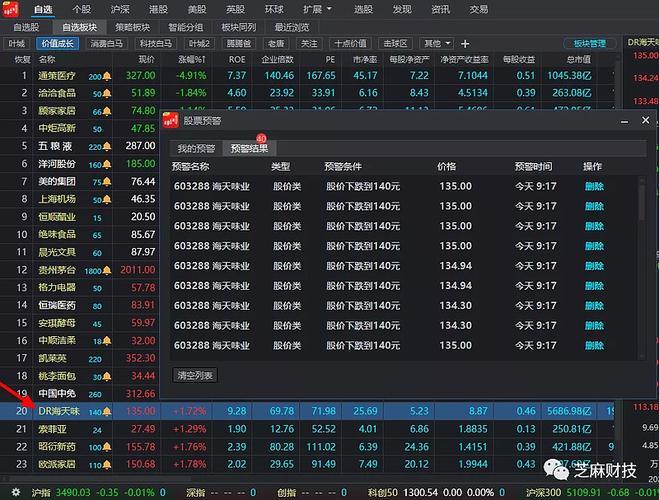Image resolution: width=659 pixels, height=500 pixels.
Task: Open 板块管理 button
Action: pyautogui.click(x=589, y=43)
